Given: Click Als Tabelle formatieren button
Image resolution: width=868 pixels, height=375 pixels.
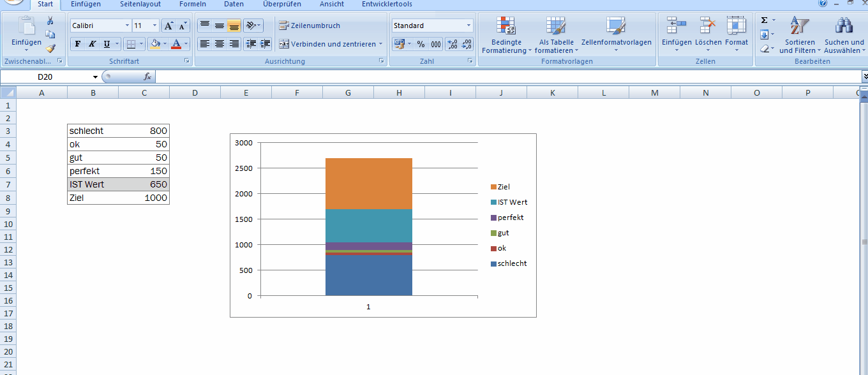Looking at the screenshot, I should click(x=556, y=35).
